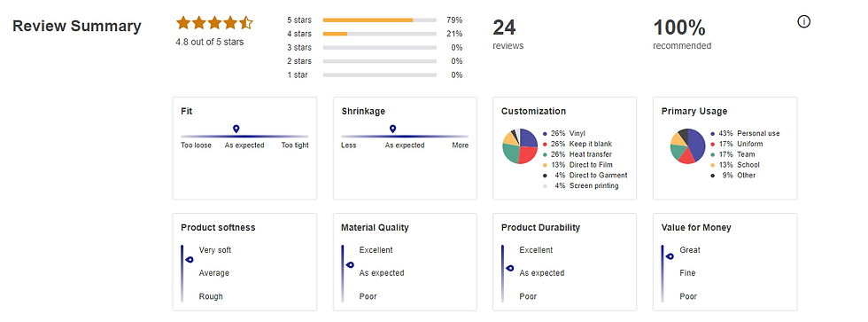Click the 4.8 out of 5 stars text
The width and height of the screenshot is (868, 322).
[x=209, y=42]
